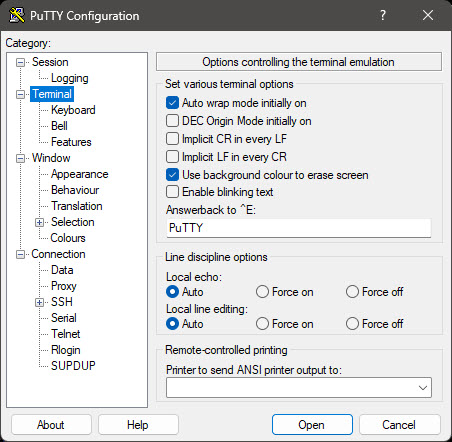This screenshot has width=452, height=442.
Task: Click the About button
Action: 51,425
